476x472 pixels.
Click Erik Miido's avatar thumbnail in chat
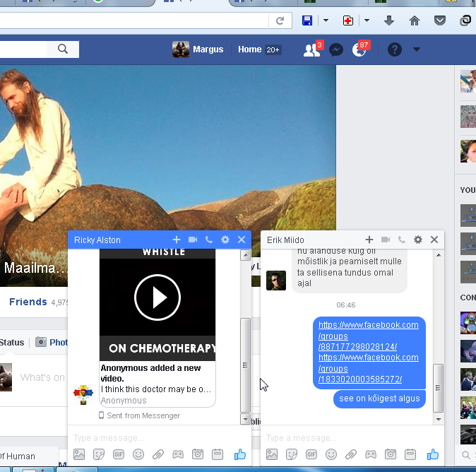[x=276, y=281]
